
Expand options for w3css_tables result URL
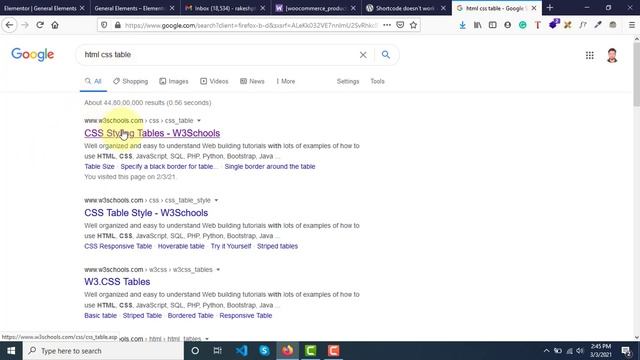218,269
